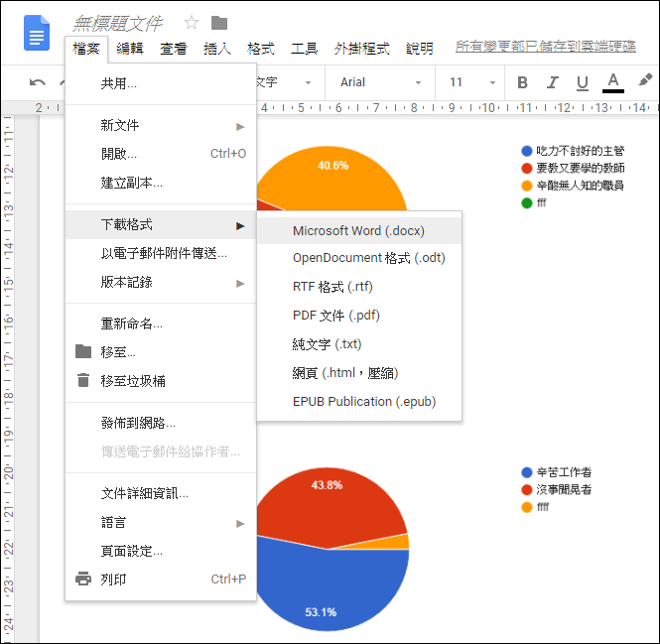Click orange legend dot for 辛酸無人知的職員
660x644 pixels.
click(x=527, y=186)
